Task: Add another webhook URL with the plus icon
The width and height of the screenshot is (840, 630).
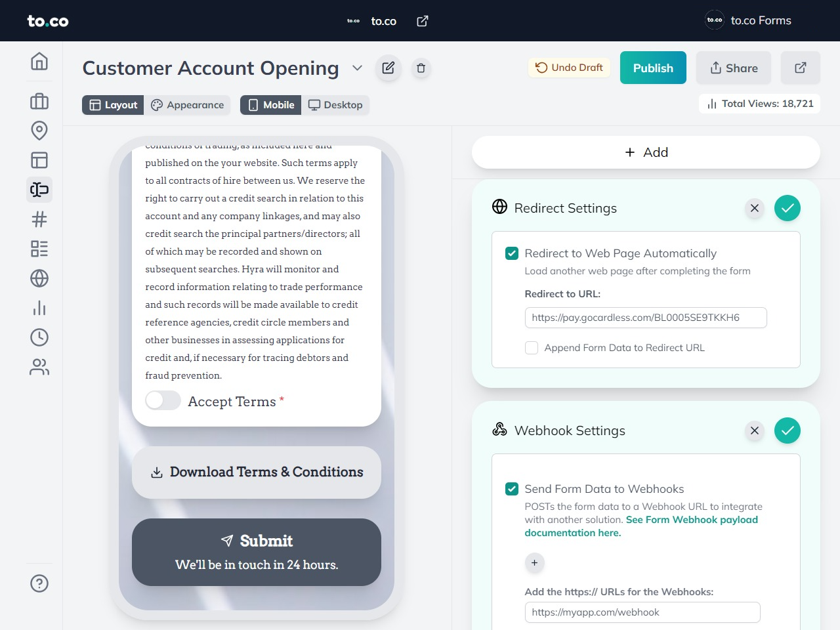Action: pyautogui.click(x=534, y=562)
